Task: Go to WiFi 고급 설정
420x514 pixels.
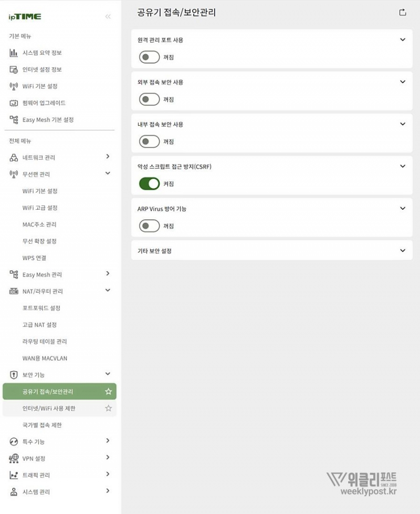Action: point(40,208)
